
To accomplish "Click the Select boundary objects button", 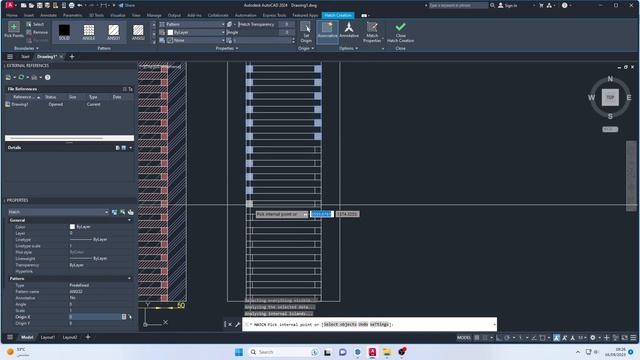I will coord(36,24).
